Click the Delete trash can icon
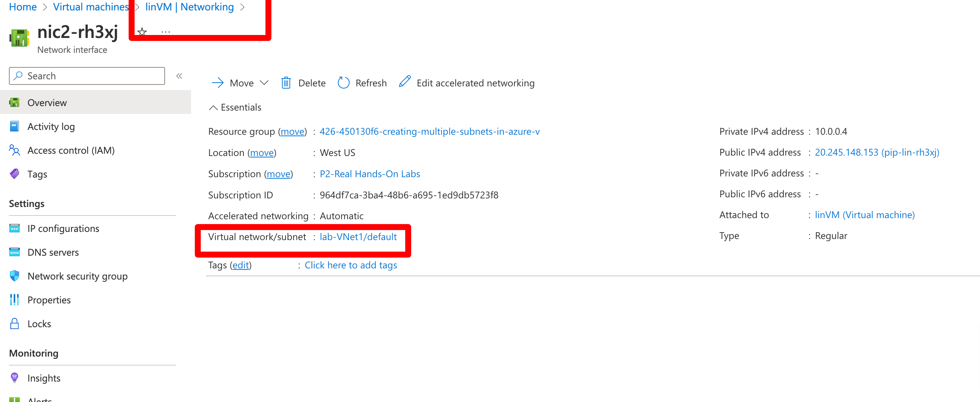 pos(286,83)
